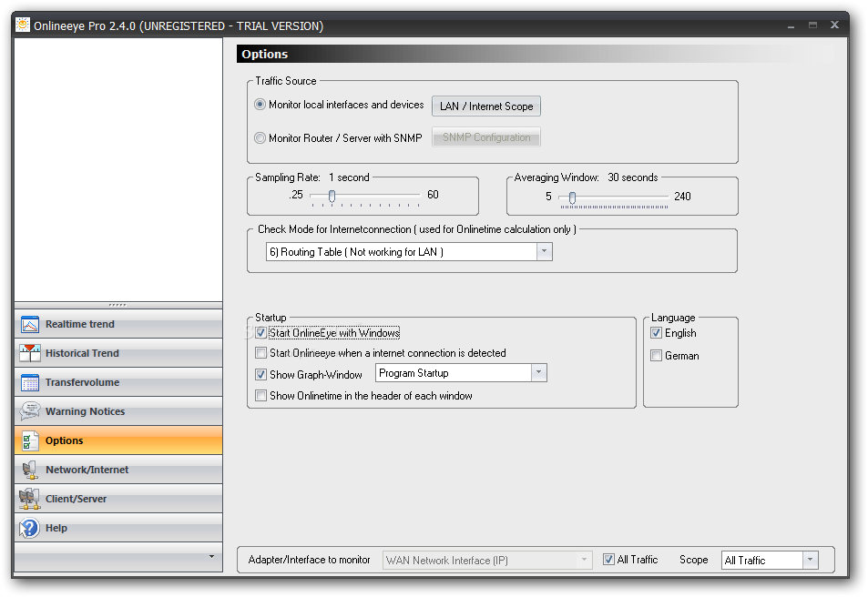Click the Realtime trend chart icon
868x597 pixels.
[30, 324]
